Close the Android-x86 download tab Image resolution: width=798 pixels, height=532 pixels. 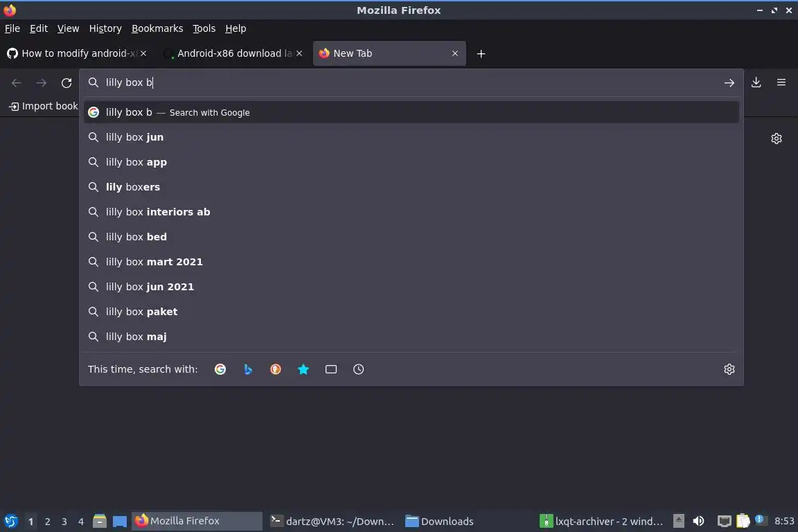(299, 53)
